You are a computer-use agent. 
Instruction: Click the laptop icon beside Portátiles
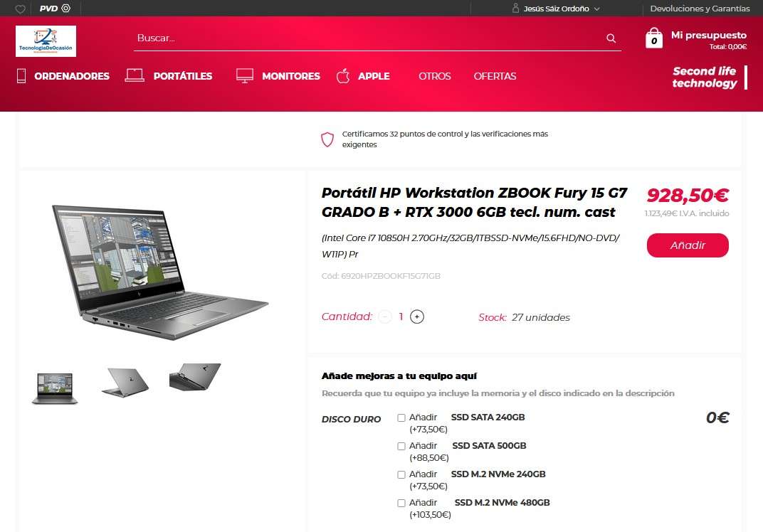tap(135, 75)
